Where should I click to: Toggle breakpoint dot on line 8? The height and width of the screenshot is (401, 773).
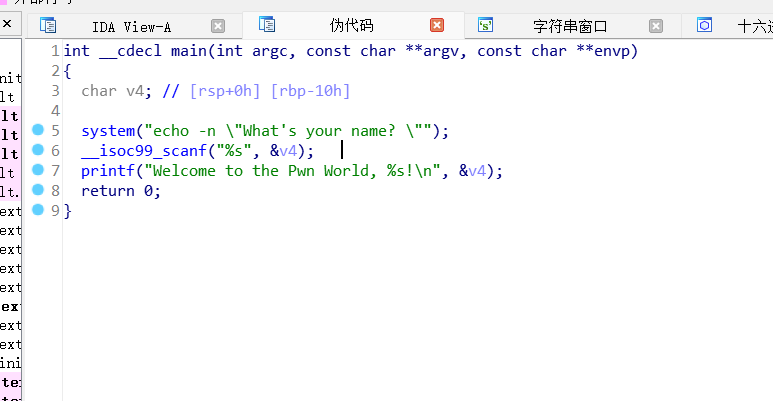tap(38, 190)
